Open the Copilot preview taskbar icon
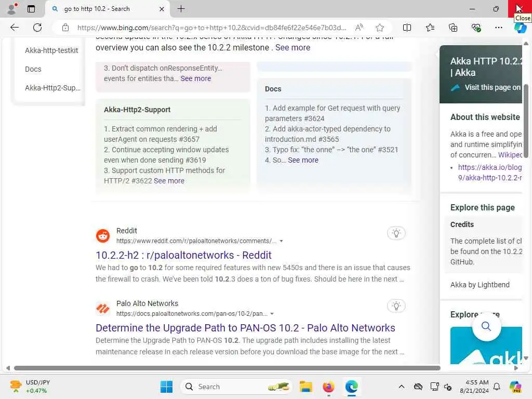The image size is (532, 399). 516,387
